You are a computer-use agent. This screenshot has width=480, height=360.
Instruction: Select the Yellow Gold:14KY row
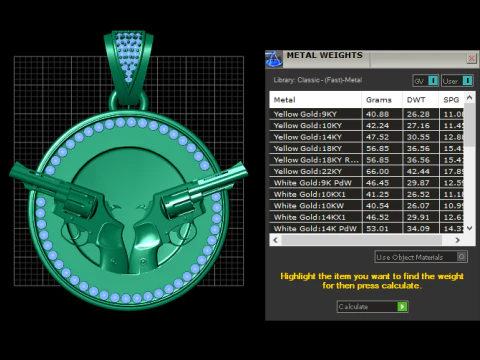click(x=367, y=137)
